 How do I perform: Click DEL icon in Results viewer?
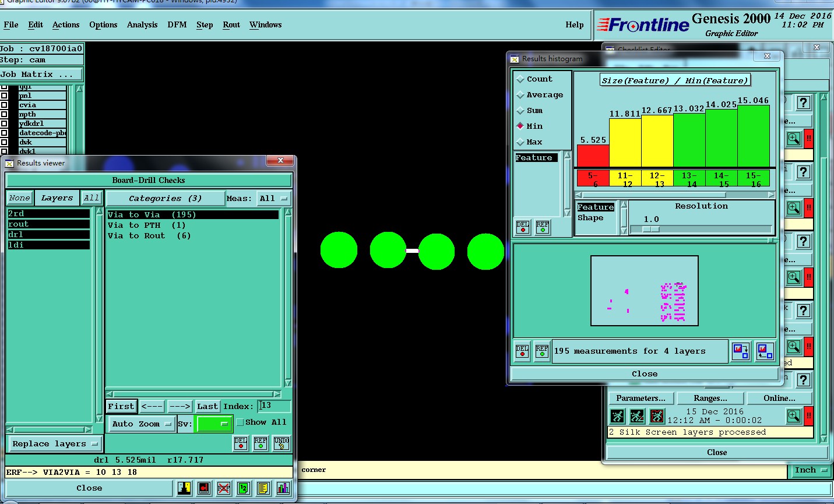tap(241, 443)
